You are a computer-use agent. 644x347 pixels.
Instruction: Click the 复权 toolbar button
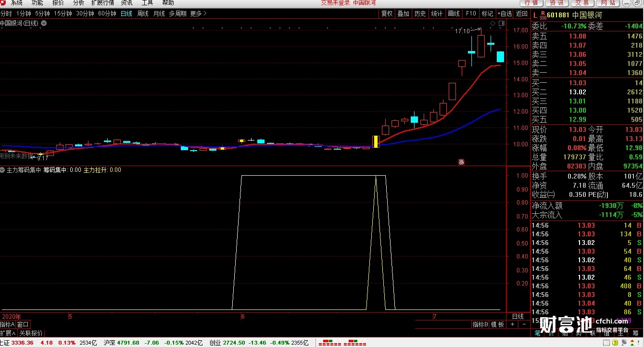(x=387, y=13)
